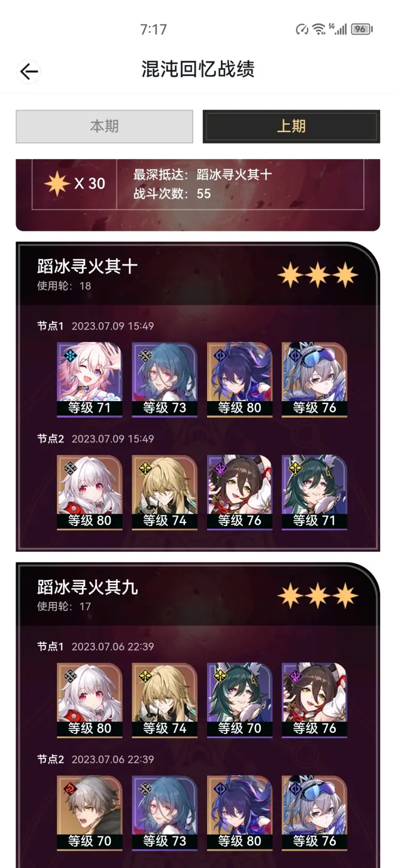Tap the Wi-Fi icon in the status bar
395x868 pixels.
[318, 29]
